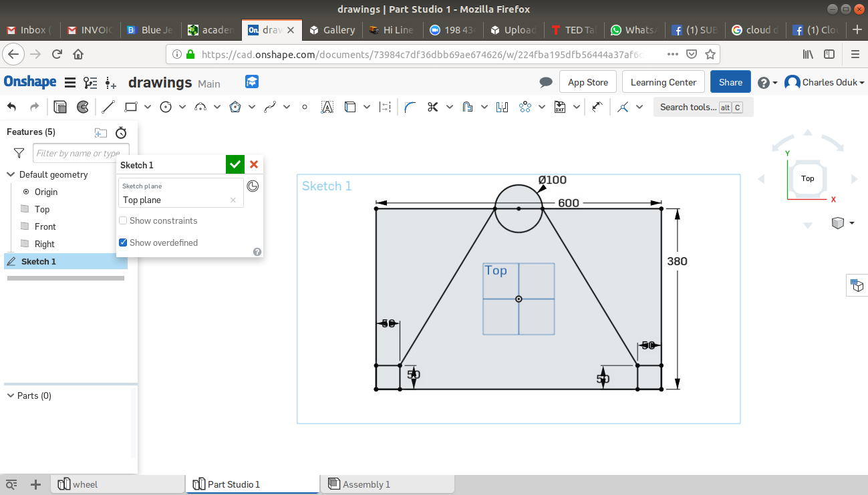Select the Line sketch tool

[x=108, y=107]
